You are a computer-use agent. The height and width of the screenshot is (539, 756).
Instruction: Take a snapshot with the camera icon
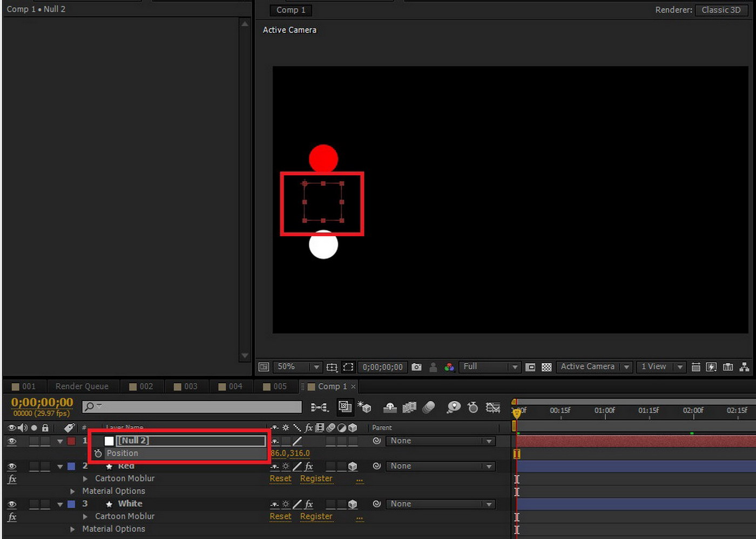click(416, 367)
